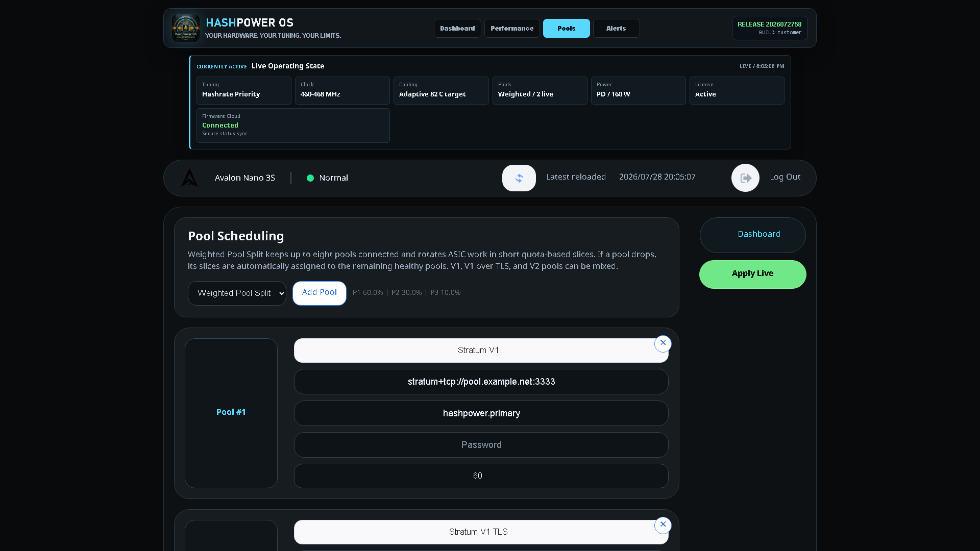
Task: Click the LIVE / 8:05:08 PM indicator
Action: click(x=762, y=66)
